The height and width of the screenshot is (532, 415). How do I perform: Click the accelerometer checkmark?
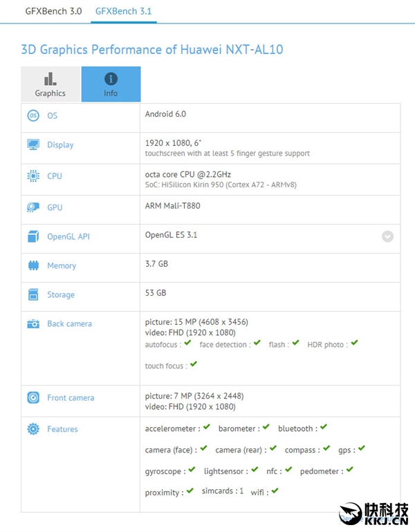click(x=207, y=427)
